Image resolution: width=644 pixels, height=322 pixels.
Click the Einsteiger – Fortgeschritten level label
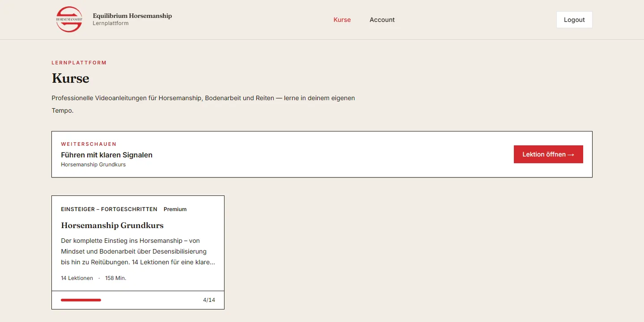coord(109,209)
